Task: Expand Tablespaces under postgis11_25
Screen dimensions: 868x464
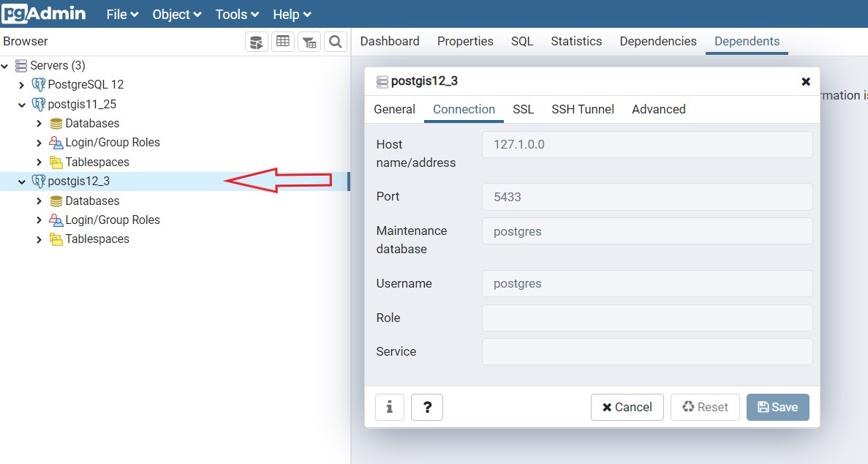Action: 39,162
